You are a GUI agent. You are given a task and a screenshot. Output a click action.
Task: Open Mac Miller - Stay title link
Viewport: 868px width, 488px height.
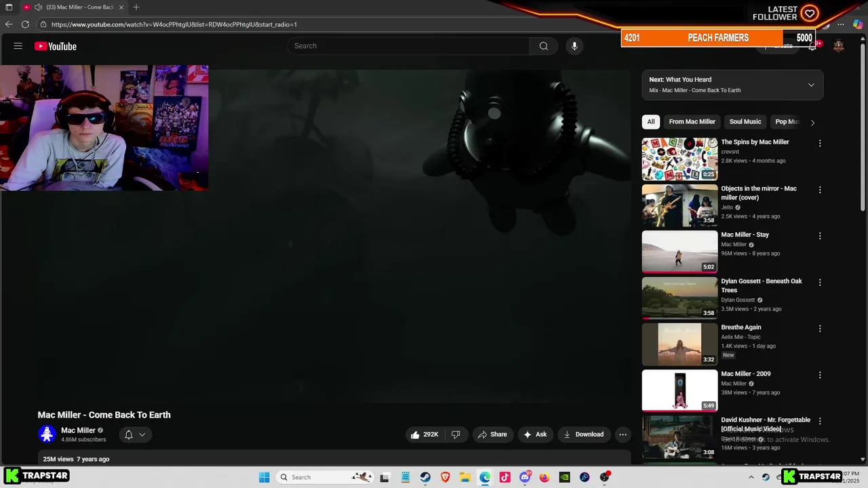click(x=745, y=235)
